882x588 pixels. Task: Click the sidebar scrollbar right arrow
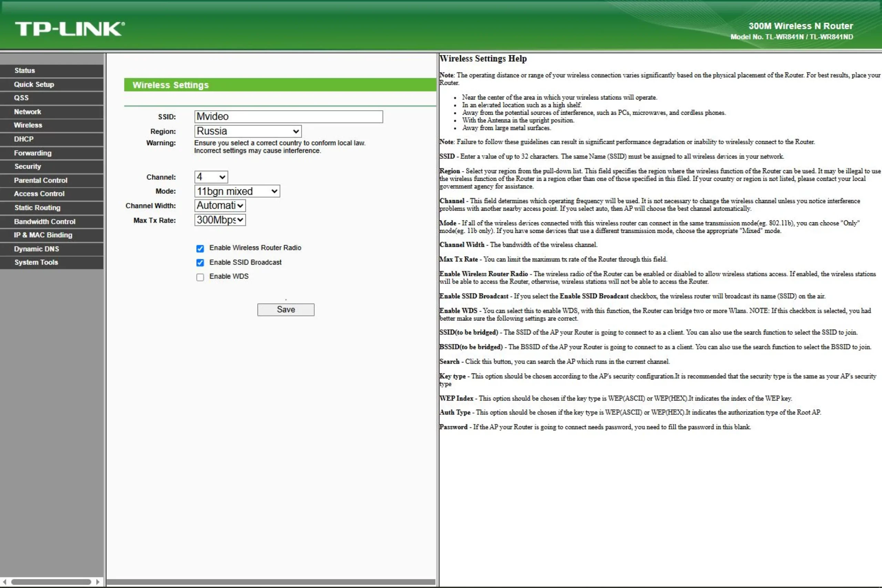click(98, 581)
